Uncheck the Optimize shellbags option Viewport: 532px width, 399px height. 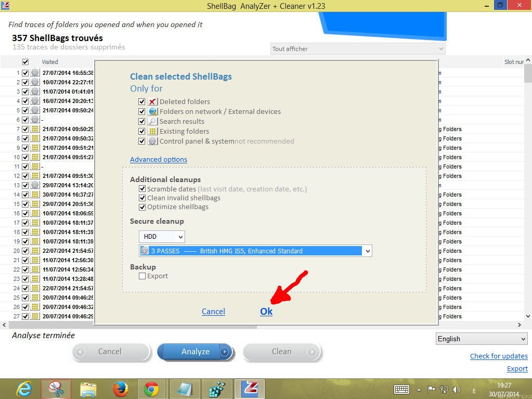coord(142,207)
